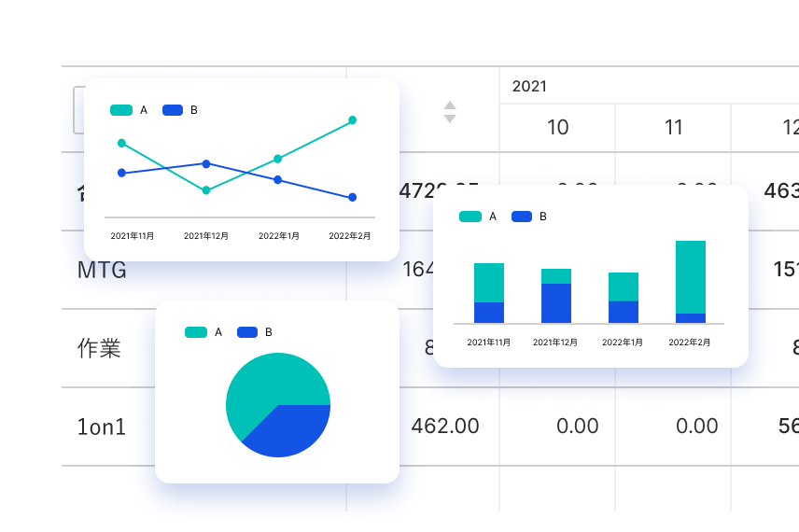799x532 pixels.
Task: Click line chart A point at 2022年2月
Action: 353,120
